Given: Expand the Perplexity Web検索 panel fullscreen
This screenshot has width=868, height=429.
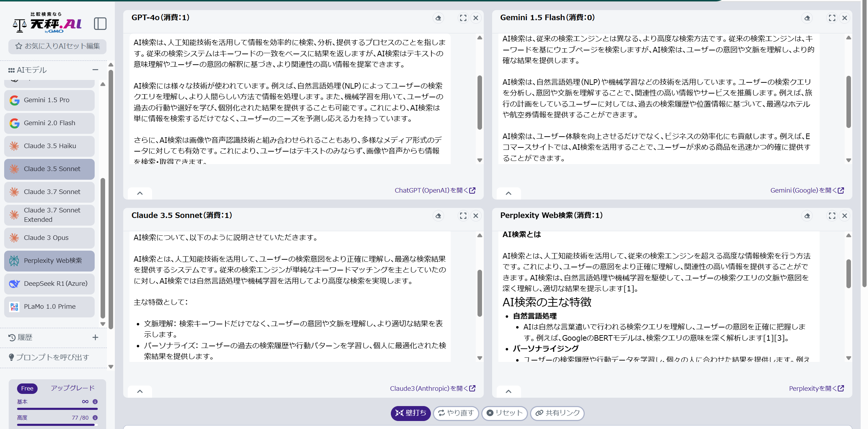Looking at the screenshot, I should tap(832, 216).
